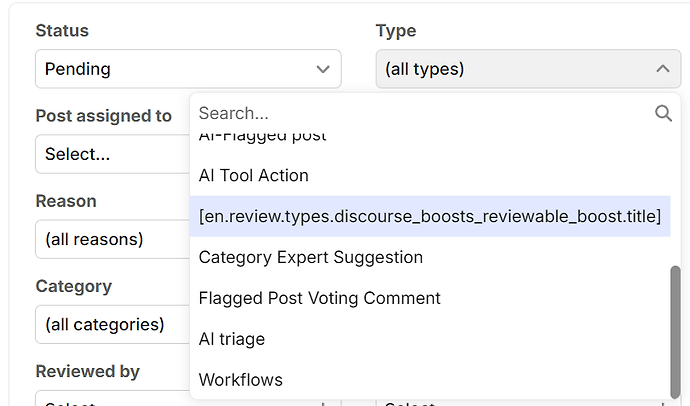Open the Reason (all reasons) dropdown
This screenshot has height=406, width=690.
[x=113, y=239]
